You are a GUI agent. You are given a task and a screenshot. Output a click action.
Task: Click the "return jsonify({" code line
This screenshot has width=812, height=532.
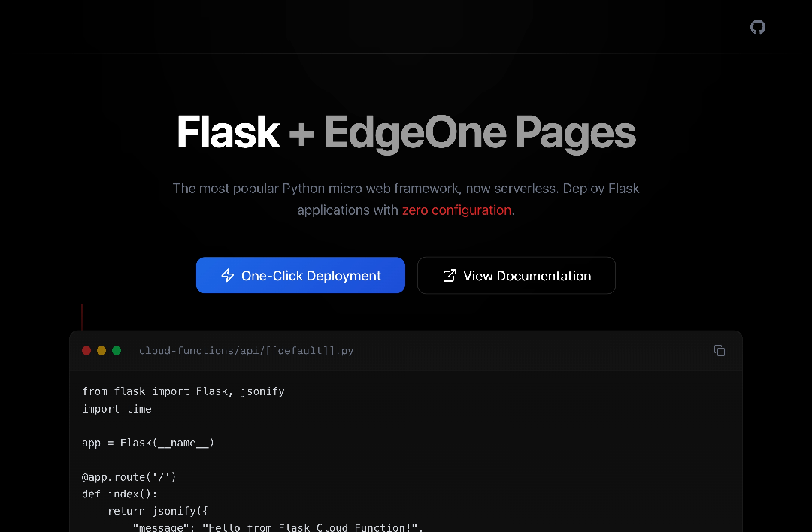click(x=153, y=511)
